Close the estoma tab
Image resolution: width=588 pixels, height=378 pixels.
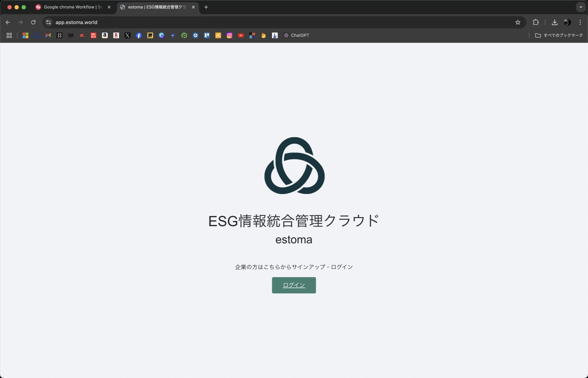[193, 7]
